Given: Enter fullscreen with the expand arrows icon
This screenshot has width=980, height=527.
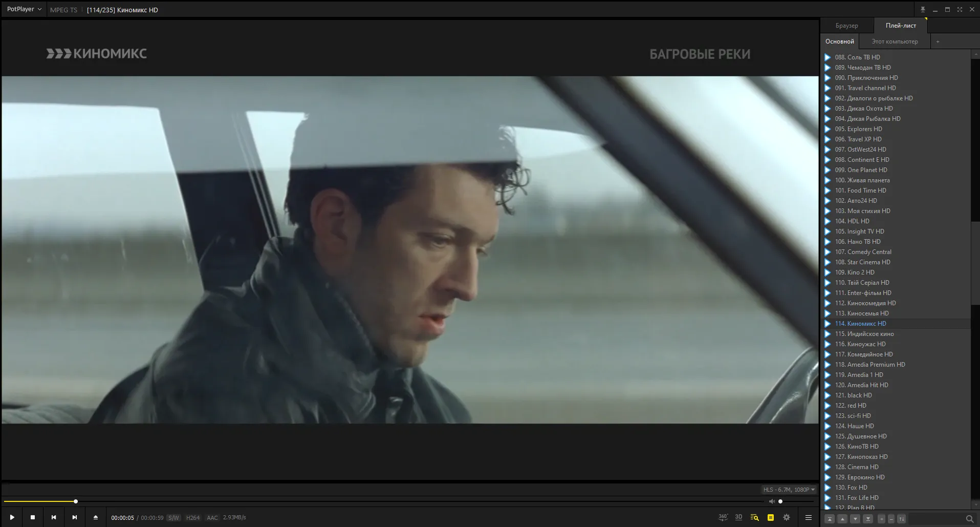Looking at the screenshot, I should (x=960, y=9).
